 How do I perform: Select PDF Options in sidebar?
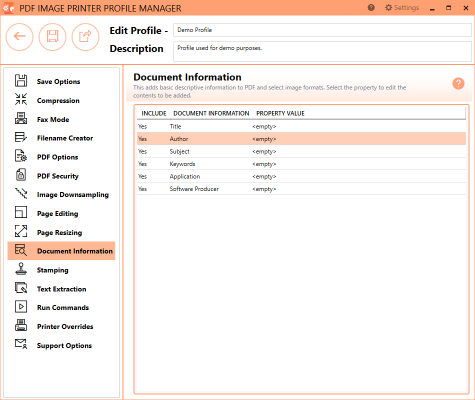tap(57, 157)
